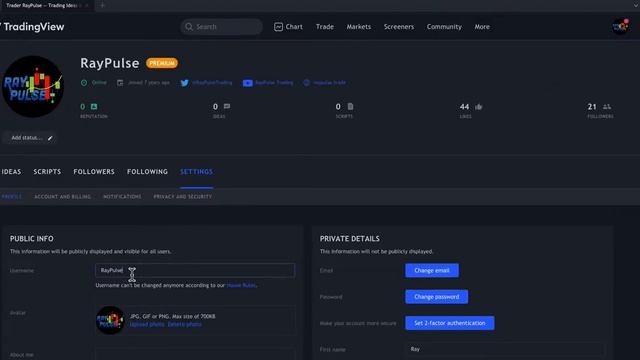The width and height of the screenshot is (640, 360).
Task: Click the Upload photo link
Action: (147, 324)
